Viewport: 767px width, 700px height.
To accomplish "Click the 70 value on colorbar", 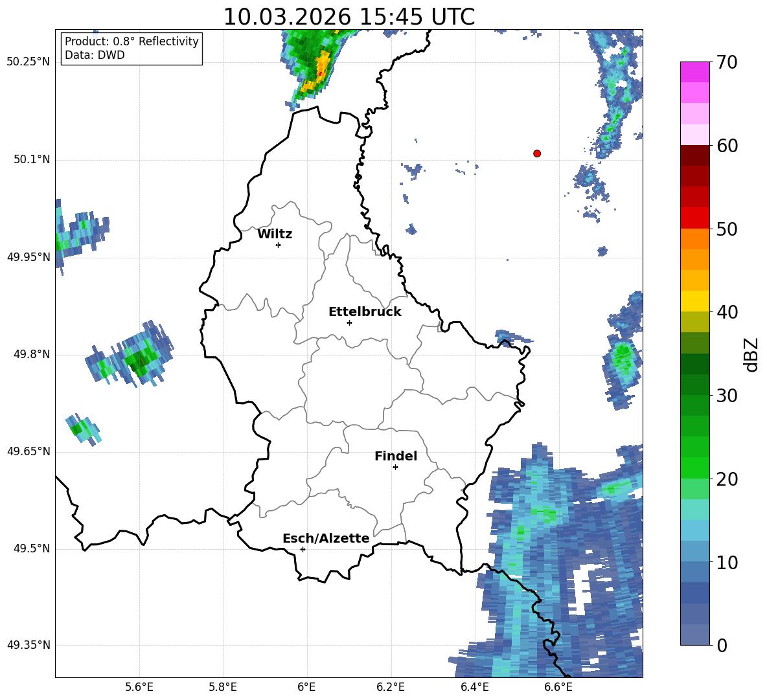I will [x=727, y=63].
